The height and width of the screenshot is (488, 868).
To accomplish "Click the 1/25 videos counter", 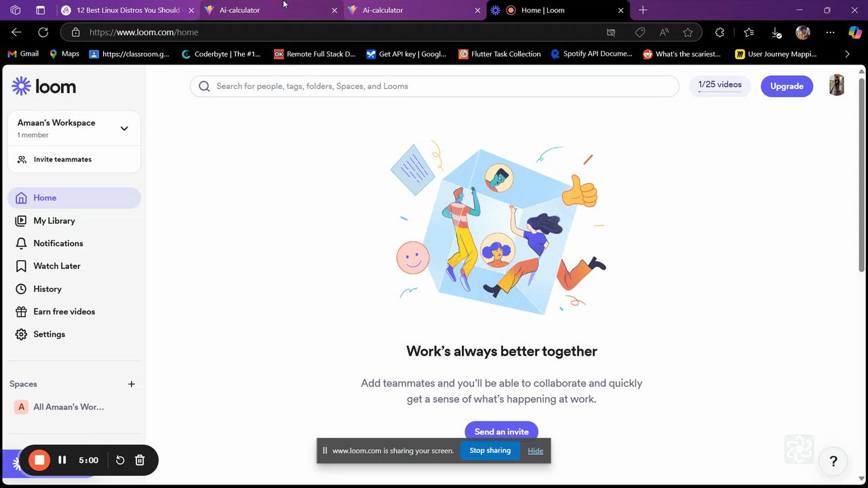I will [x=719, y=85].
